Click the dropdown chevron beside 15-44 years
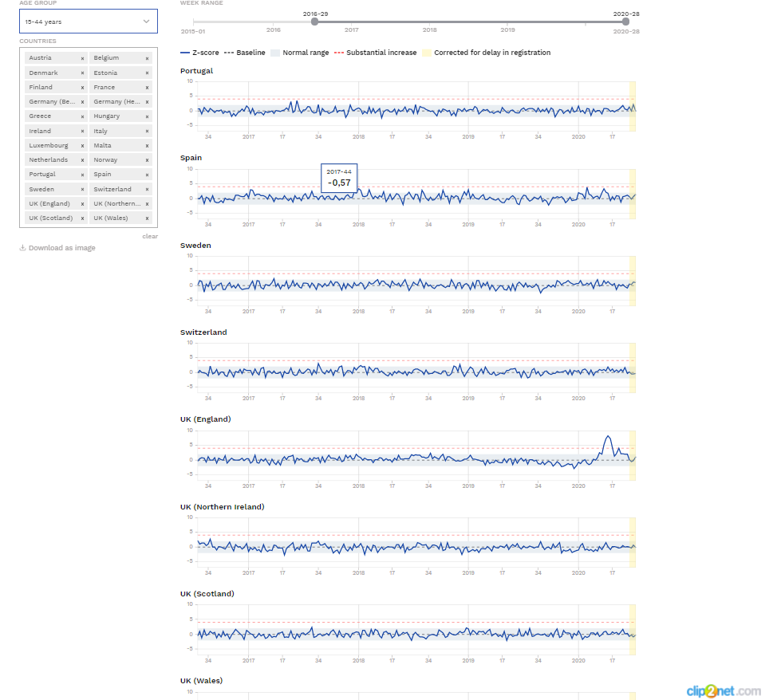Screen dimensions: 773x700 [146, 22]
